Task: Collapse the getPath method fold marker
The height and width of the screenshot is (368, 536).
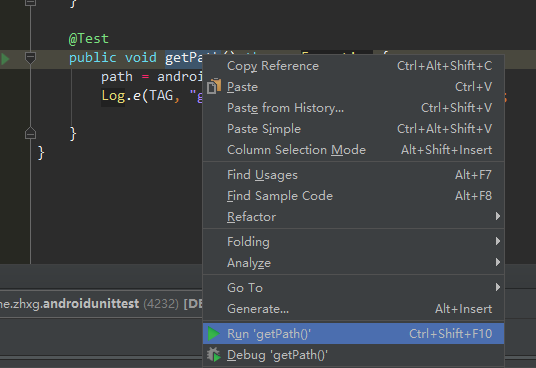Action: (x=30, y=57)
